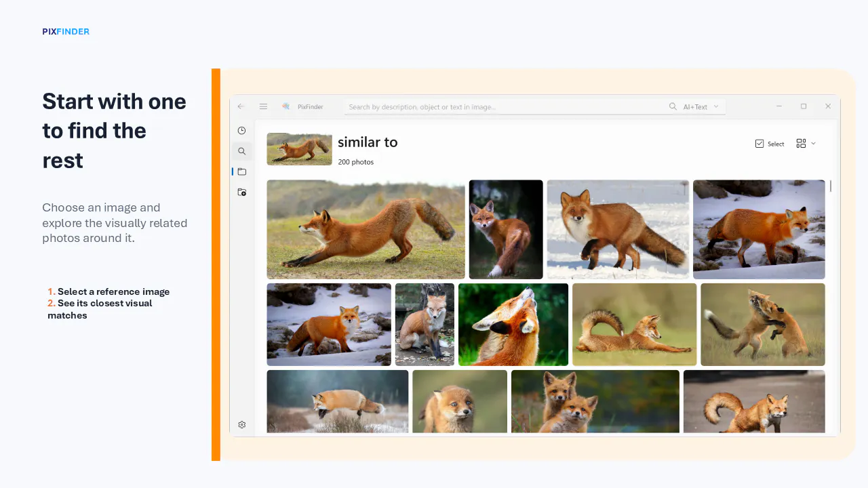Open the fox in wintry dry grass photo

(x=338, y=401)
